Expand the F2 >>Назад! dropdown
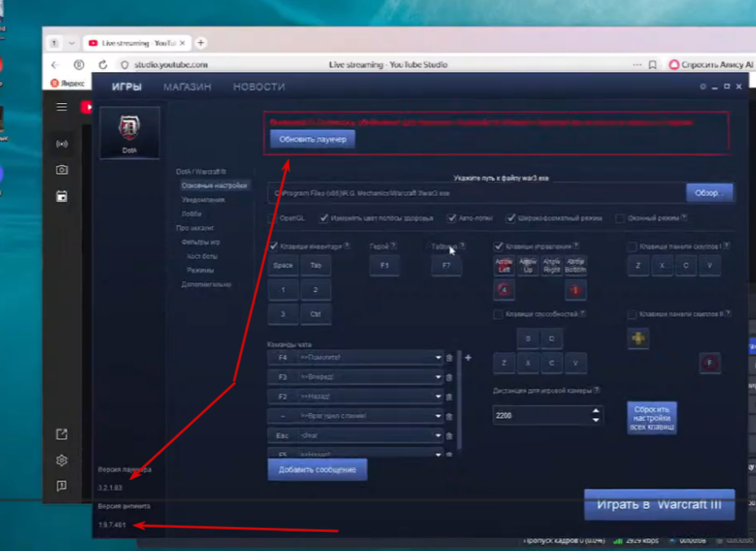Screen dimensions: 756x551 click(x=439, y=397)
